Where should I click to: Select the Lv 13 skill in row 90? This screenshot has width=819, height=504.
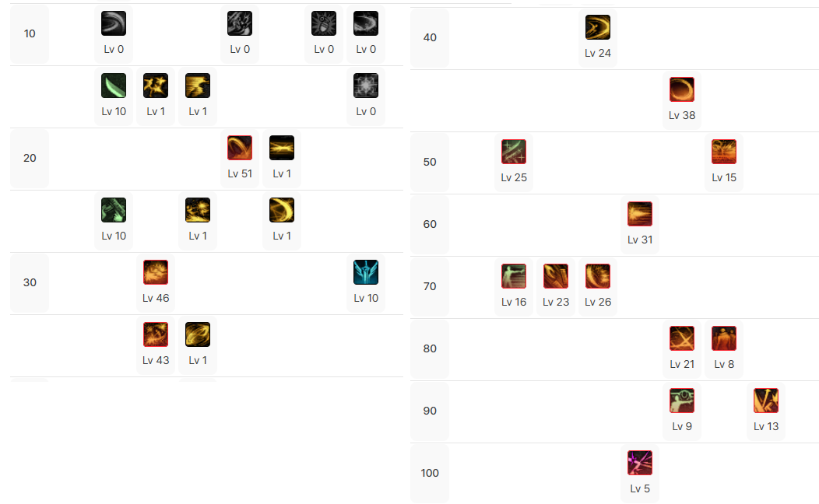click(766, 401)
